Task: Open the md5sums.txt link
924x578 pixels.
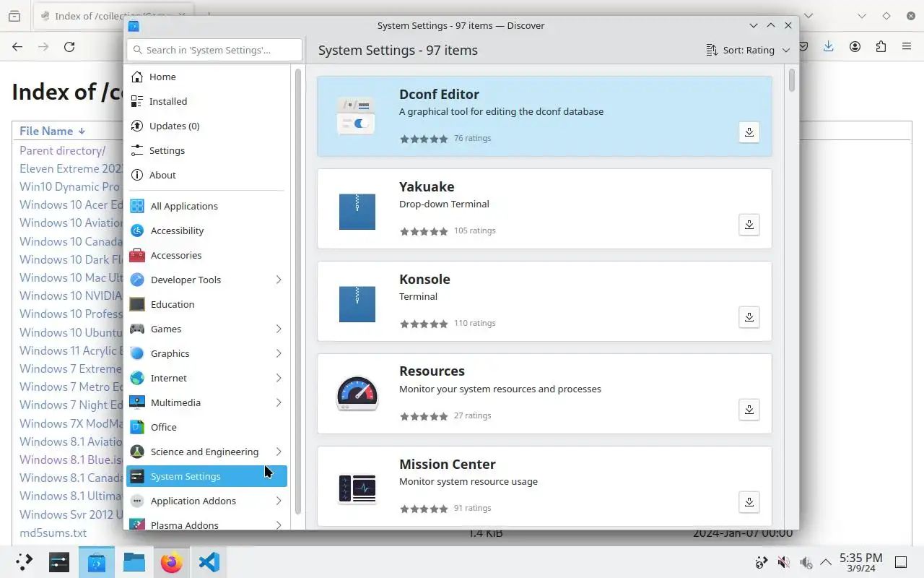Action: coord(53,532)
